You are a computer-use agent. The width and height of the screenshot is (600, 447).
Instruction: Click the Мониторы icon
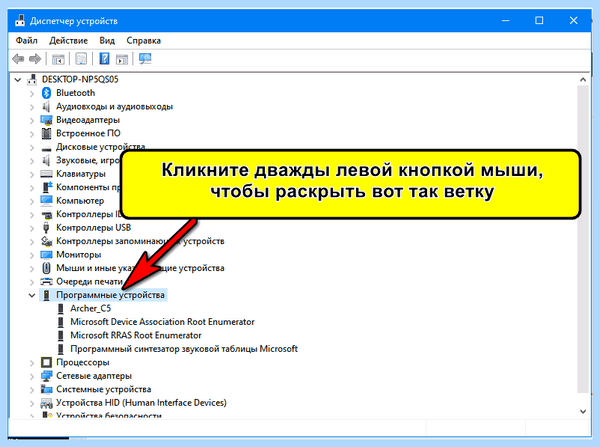pos(46,254)
